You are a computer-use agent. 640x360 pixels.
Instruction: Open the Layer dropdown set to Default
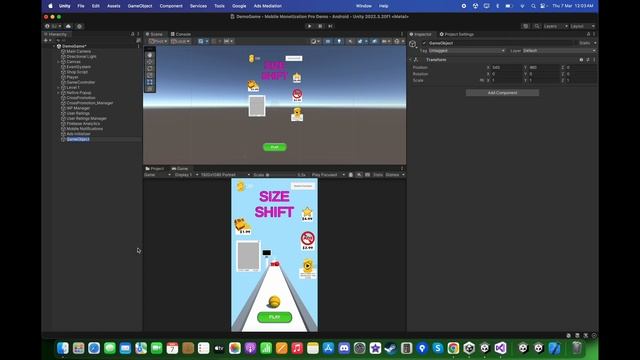tap(559, 51)
